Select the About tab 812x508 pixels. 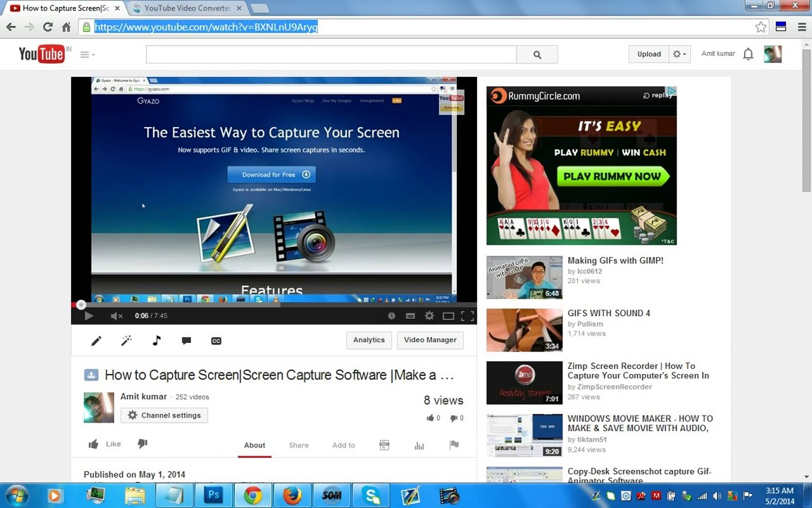254,445
